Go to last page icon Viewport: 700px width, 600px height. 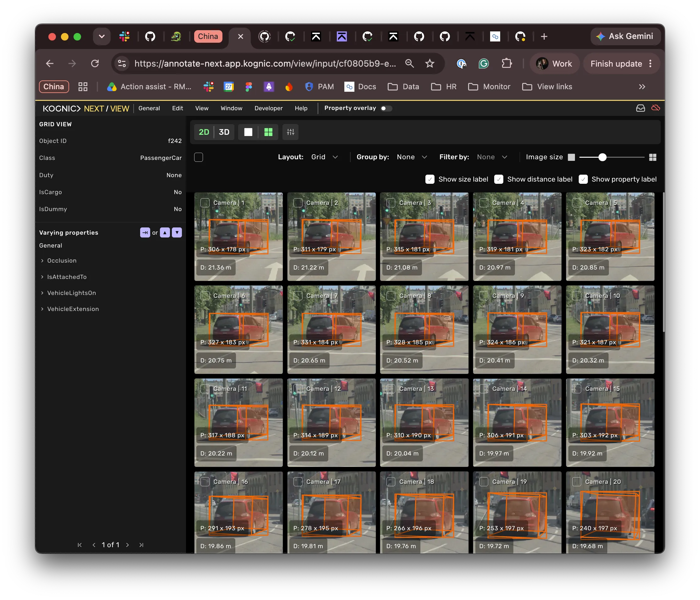[x=141, y=545]
